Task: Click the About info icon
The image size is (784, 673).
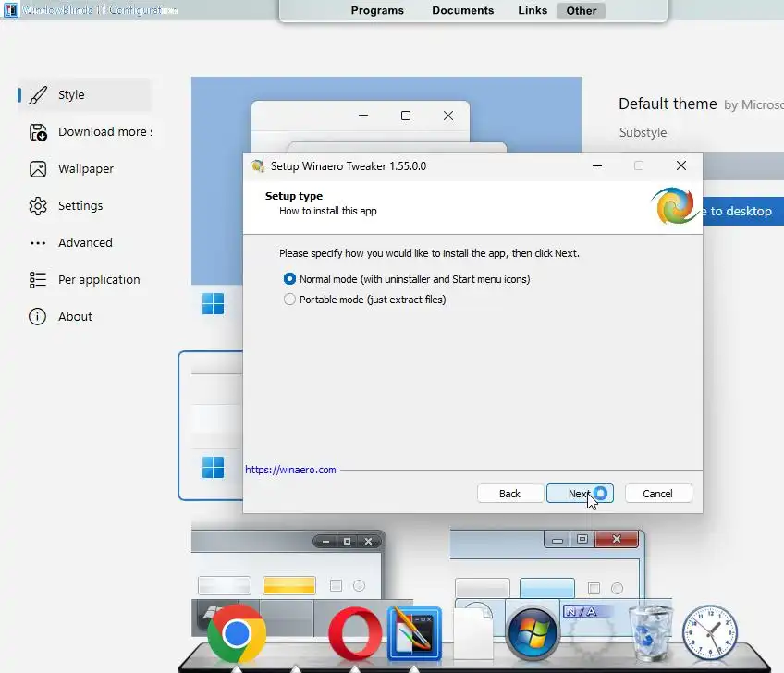Action: click(38, 316)
